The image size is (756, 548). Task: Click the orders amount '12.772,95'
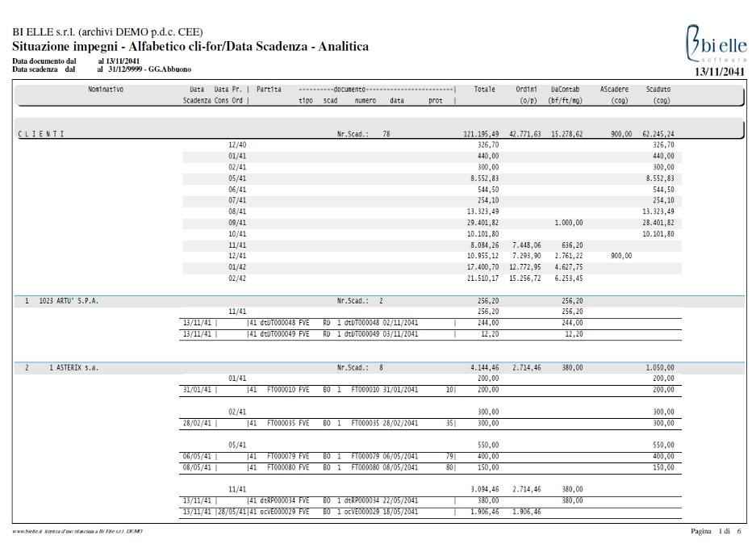tap(525, 267)
